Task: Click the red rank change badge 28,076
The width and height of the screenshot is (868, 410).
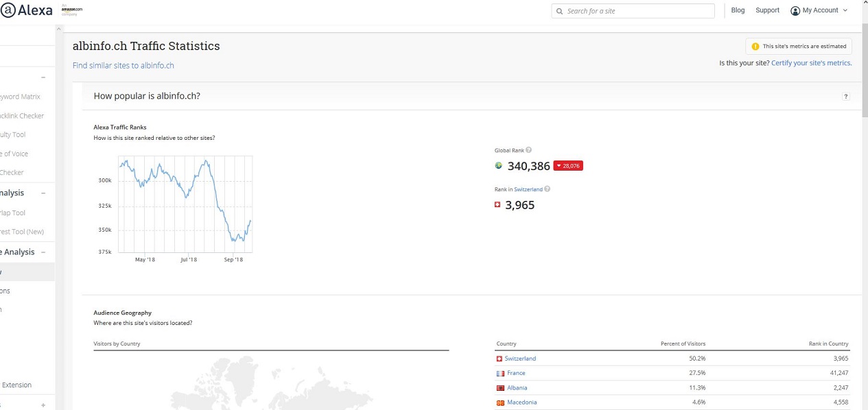Action: coord(568,166)
